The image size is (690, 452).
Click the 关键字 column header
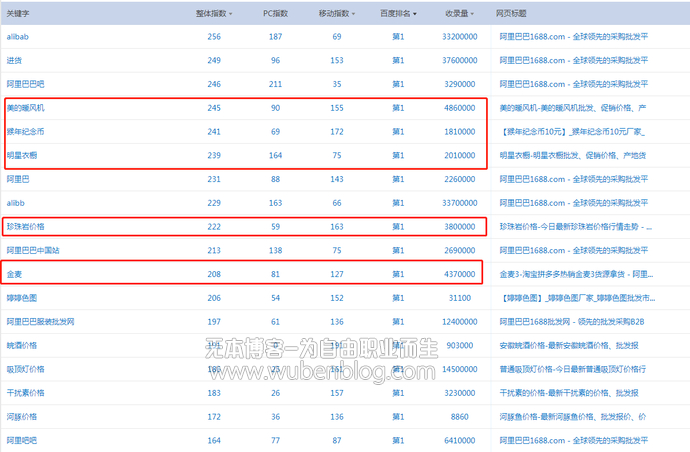click(18, 14)
